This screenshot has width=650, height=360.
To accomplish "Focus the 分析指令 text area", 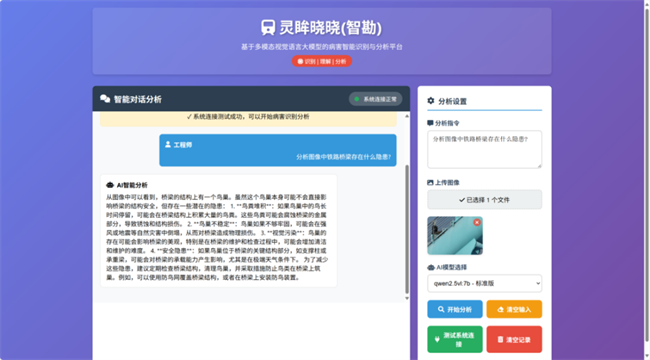I will (484, 149).
